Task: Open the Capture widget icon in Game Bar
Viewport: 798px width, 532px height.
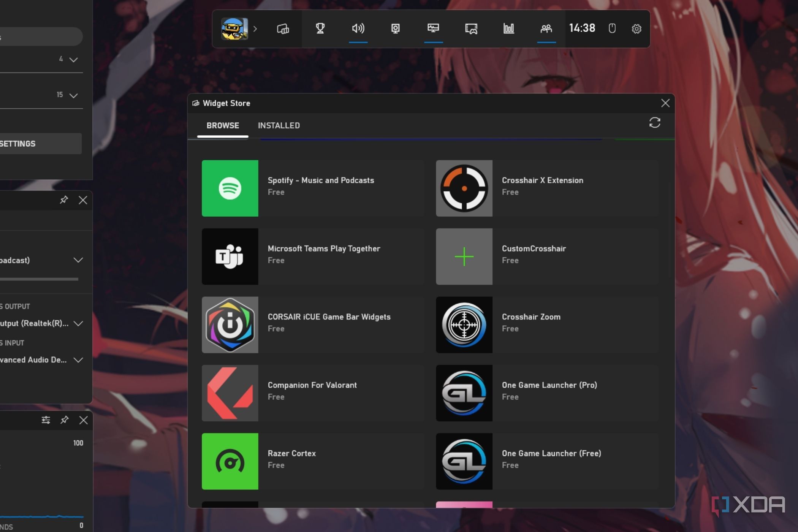Action: [x=396, y=28]
